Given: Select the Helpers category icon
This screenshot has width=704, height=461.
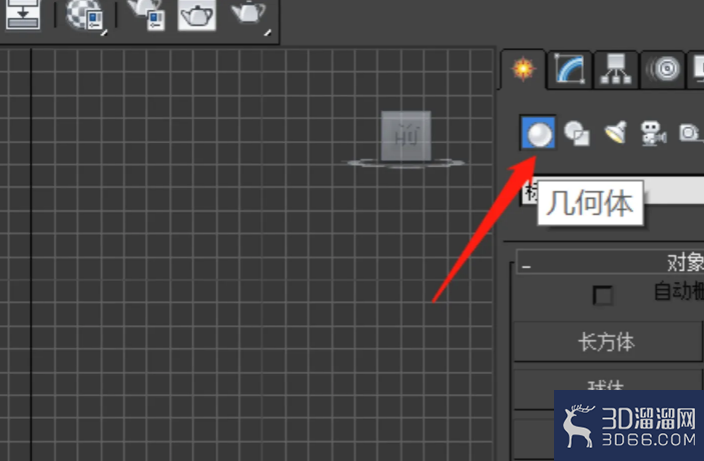Looking at the screenshot, I should [x=690, y=133].
